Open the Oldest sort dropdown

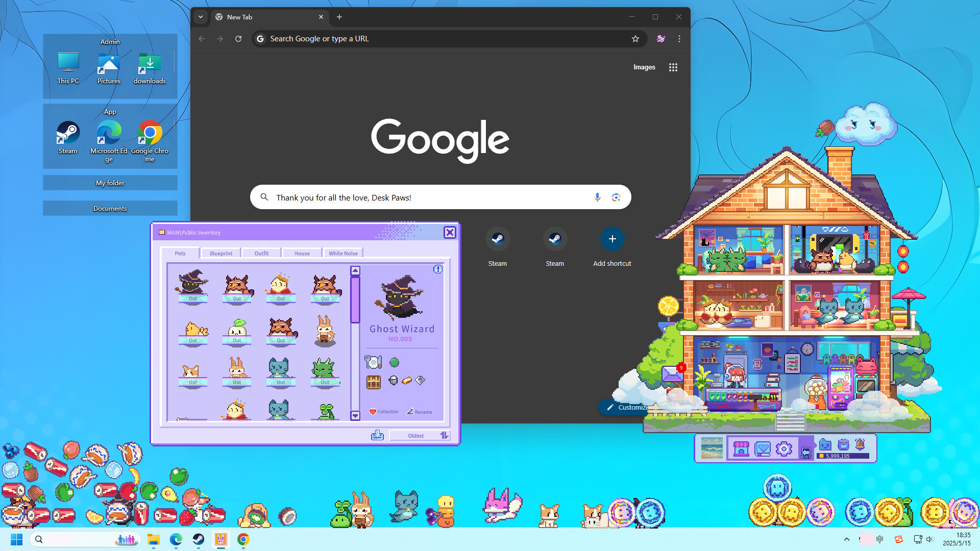coord(415,435)
